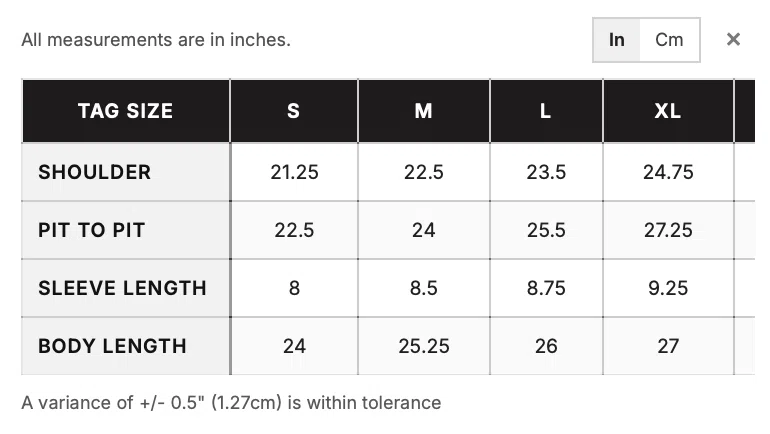The height and width of the screenshot is (434, 770).
Task: Click shoulder value 24.75 for XL
Action: pos(668,172)
